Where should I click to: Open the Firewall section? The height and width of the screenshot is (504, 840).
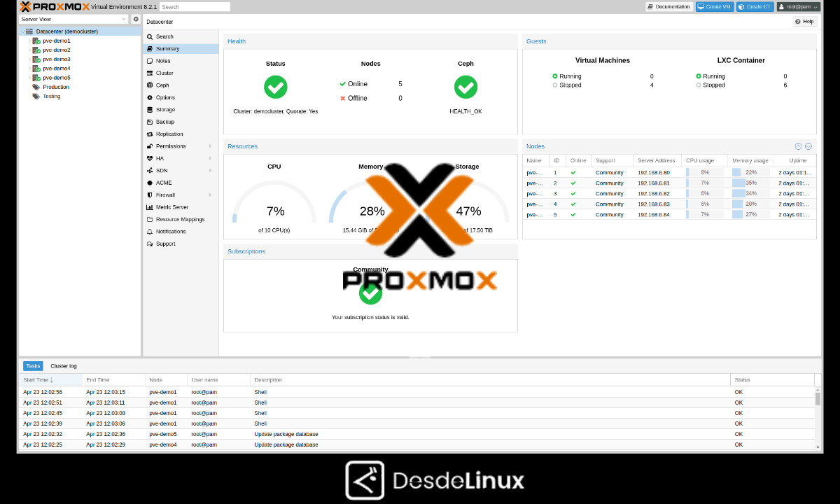[x=180, y=195]
